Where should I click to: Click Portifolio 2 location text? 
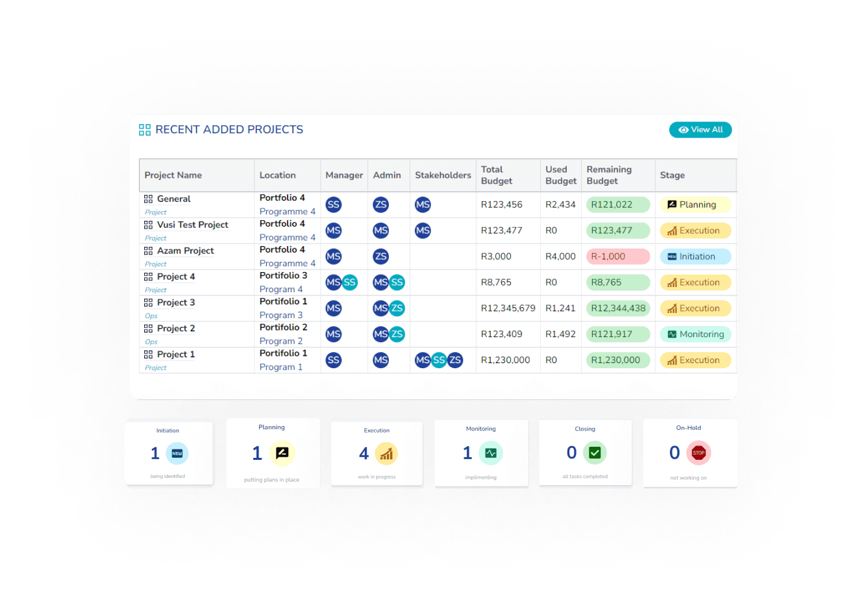coord(284,327)
